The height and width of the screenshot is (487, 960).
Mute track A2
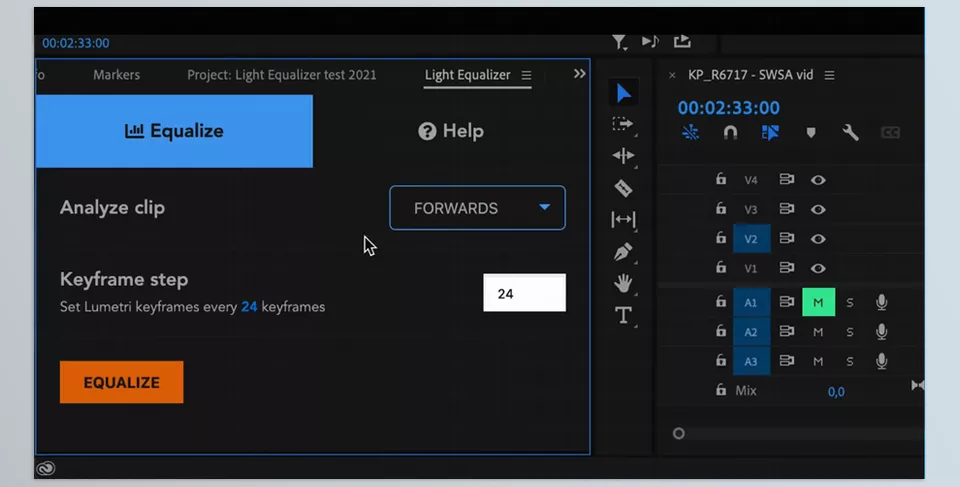click(818, 332)
